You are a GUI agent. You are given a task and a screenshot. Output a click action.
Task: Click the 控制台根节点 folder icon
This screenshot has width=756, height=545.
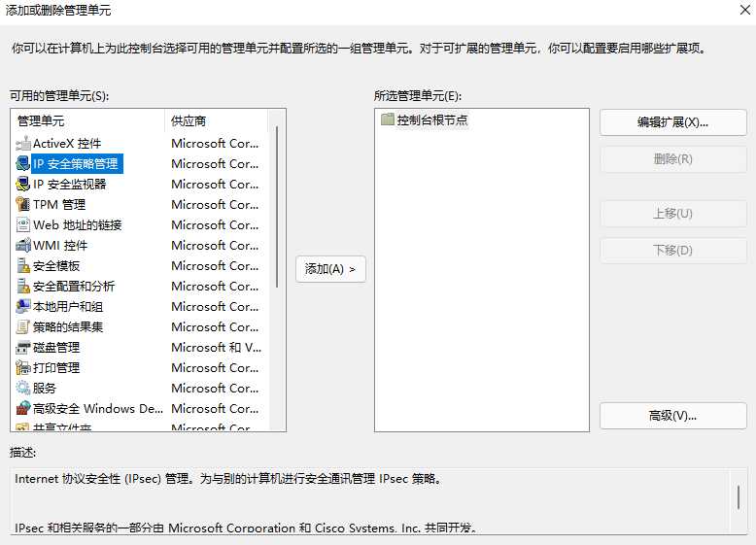[387, 119]
